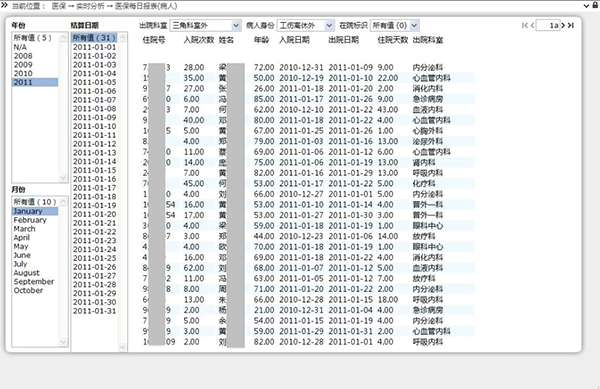Click the 出院日期 column header

point(344,40)
